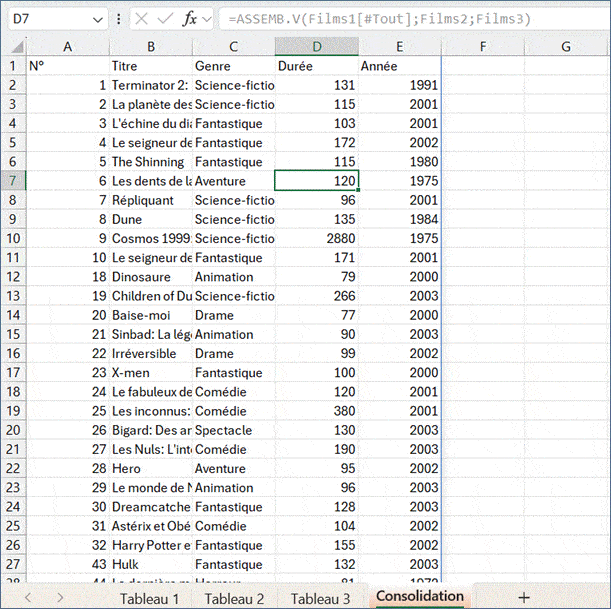
Task: Select the cell 'Astérix et Obé'
Action: coord(151,526)
